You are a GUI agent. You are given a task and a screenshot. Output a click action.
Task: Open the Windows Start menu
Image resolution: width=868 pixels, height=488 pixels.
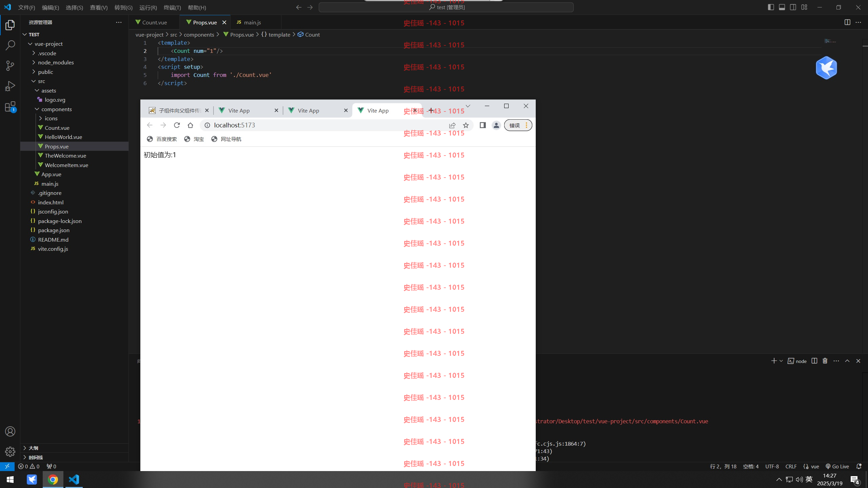(10, 480)
